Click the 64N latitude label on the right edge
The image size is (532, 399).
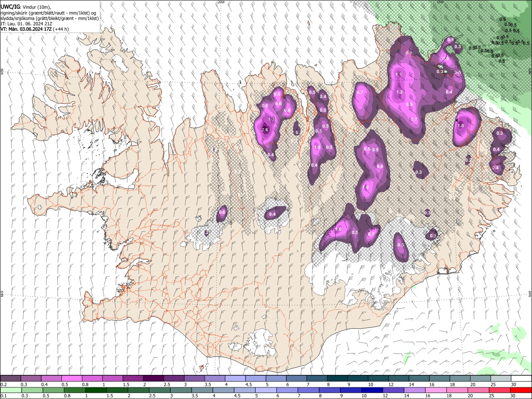(x=530, y=293)
